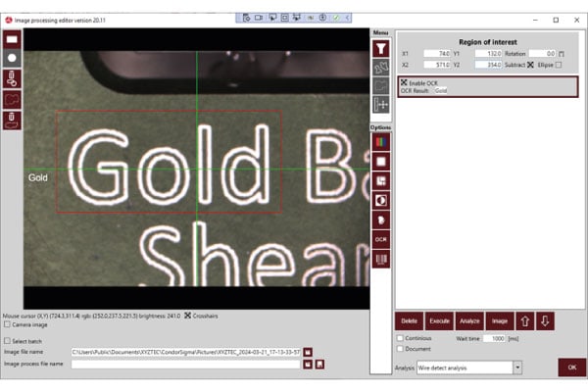Open the color channels option icon
Image resolution: width=588 pixels, height=392 pixels.
coord(381,143)
